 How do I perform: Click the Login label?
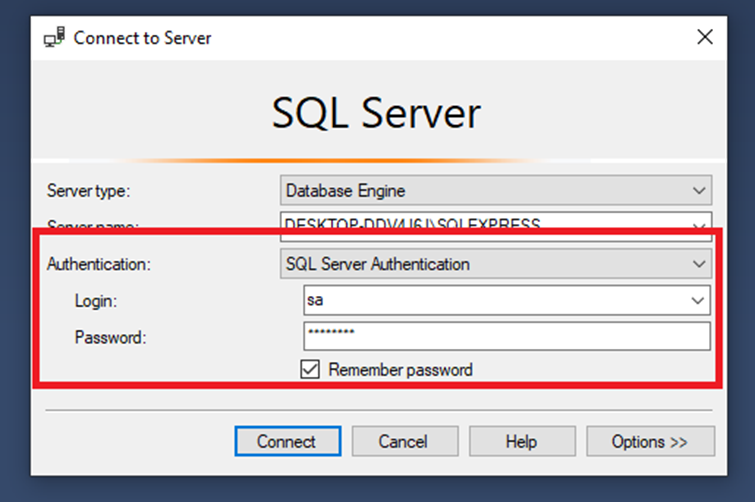click(96, 301)
